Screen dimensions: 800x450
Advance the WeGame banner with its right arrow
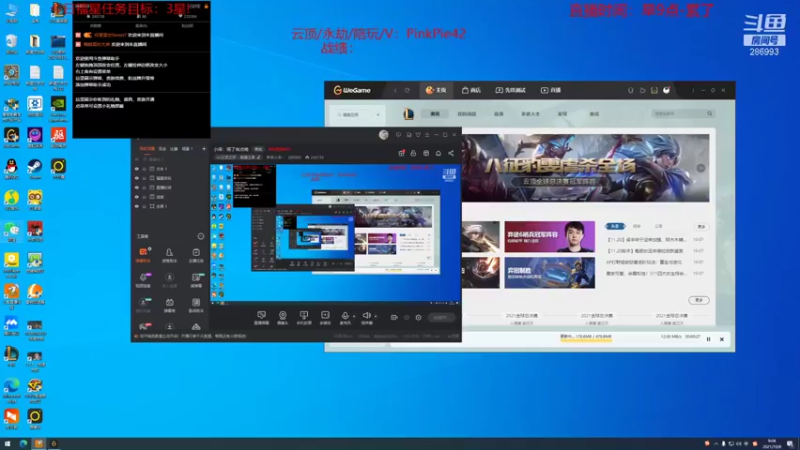701,168
